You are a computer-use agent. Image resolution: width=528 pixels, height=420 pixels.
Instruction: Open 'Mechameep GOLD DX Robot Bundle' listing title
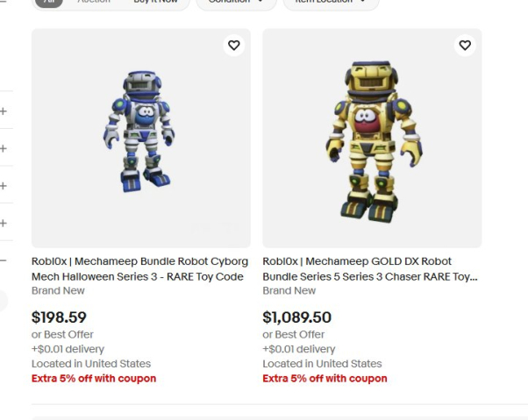(x=370, y=269)
